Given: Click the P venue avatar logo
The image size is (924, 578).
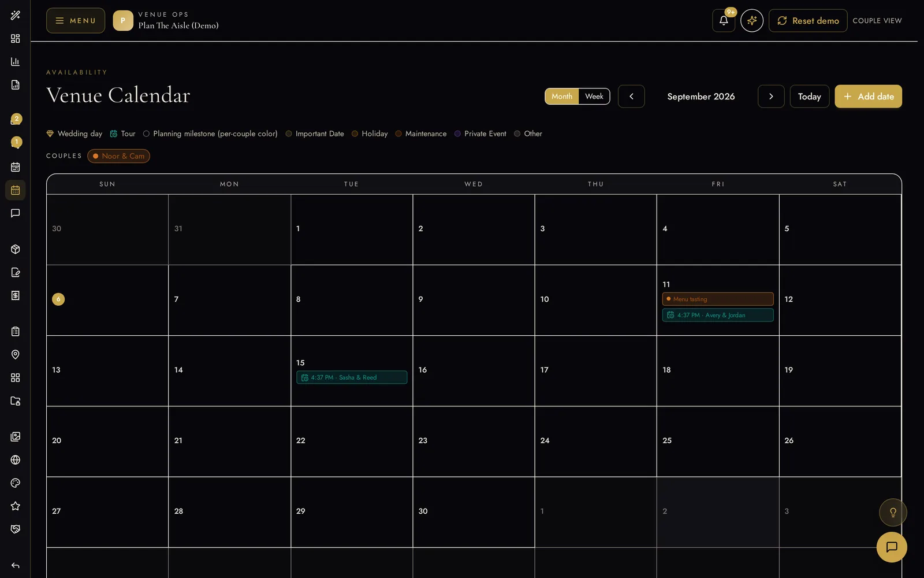Looking at the screenshot, I should pos(123,20).
